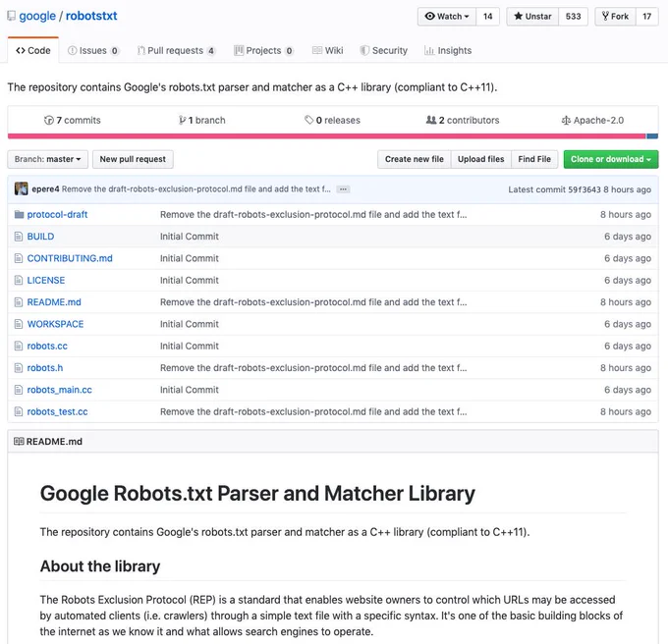The height and width of the screenshot is (644, 668).
Task: Click the repository book icon beside google
Action: [x=11, y=16]
